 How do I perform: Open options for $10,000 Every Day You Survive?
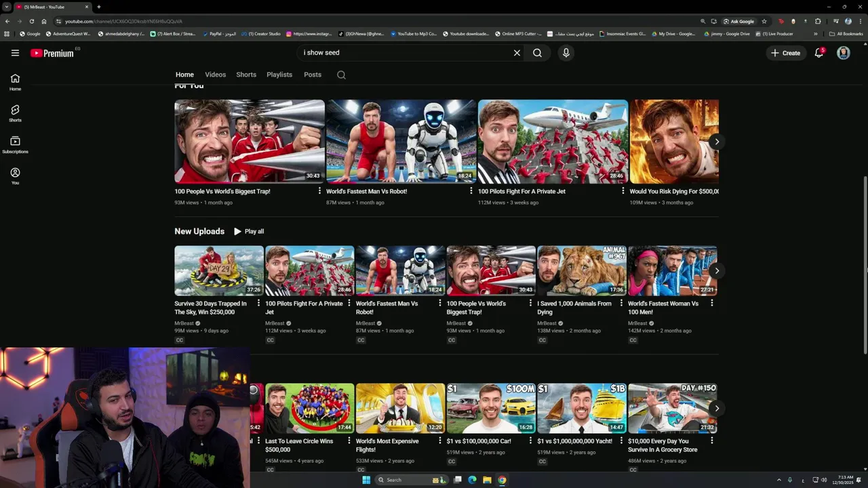tap(711, 441)
